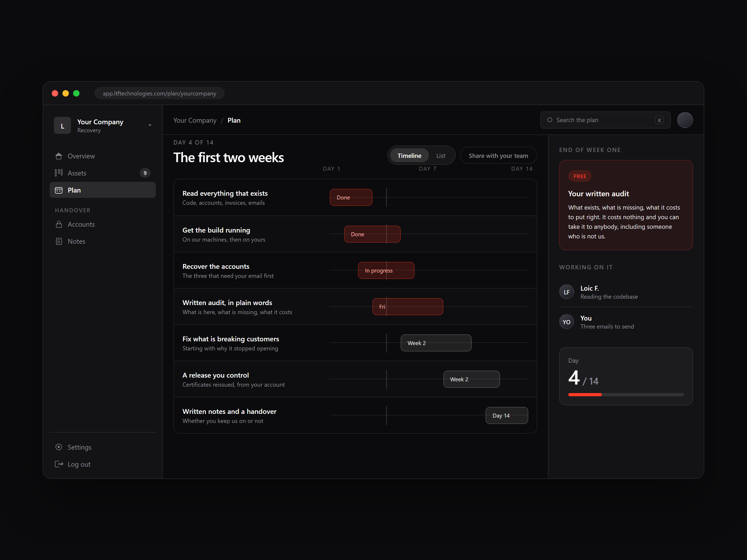This screenshot has height=560, width=747.
Task: Click the company logo L tile
Action: pyautogui.click(x=62, y=126)
